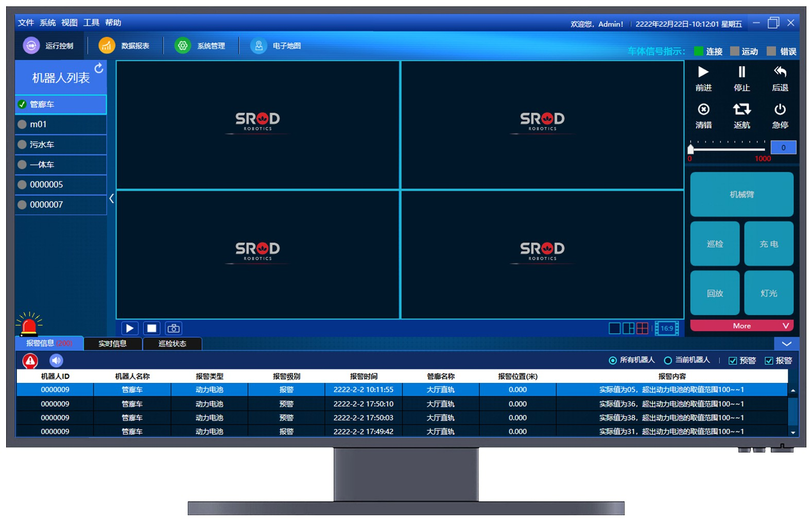The width and height of the screenshot is (812, 521).
Task: Choose 所有机器人 radio option
Action: 632,360
